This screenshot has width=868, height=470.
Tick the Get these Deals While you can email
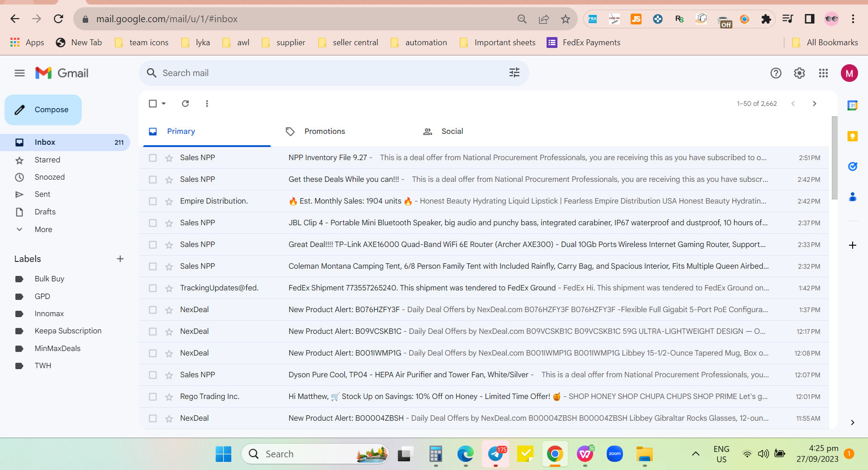[153, 180]
